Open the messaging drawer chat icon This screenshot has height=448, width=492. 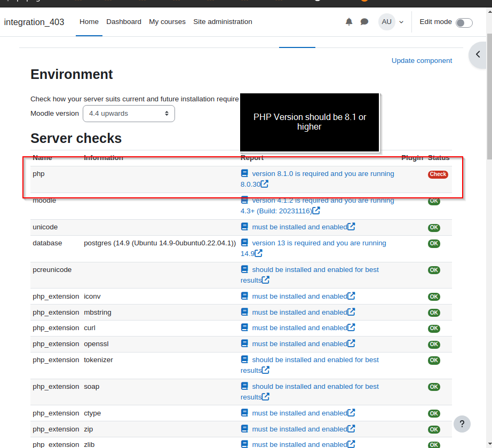364,22
